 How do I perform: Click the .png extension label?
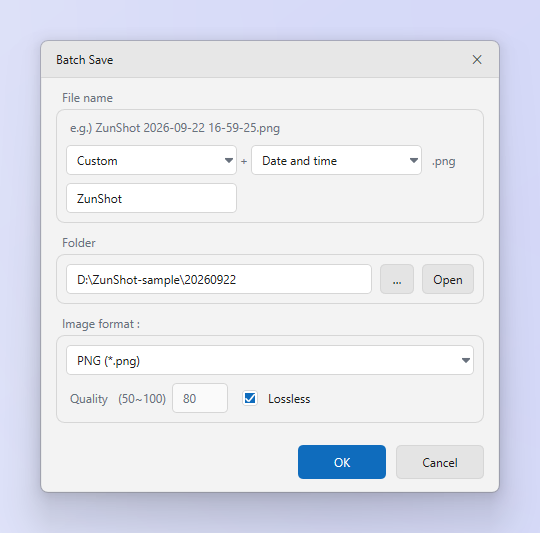(444, 161)
